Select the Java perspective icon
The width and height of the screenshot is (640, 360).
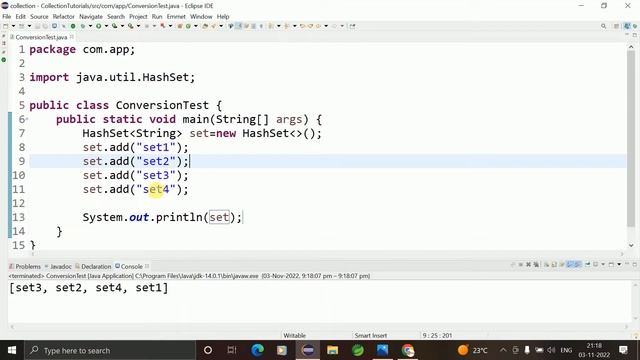627,26
